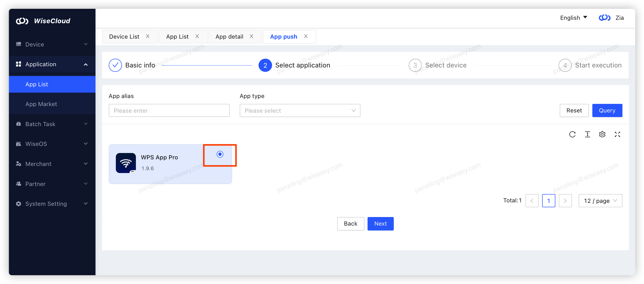
Task: Adjust table row density icon
Action: [587, 134]
